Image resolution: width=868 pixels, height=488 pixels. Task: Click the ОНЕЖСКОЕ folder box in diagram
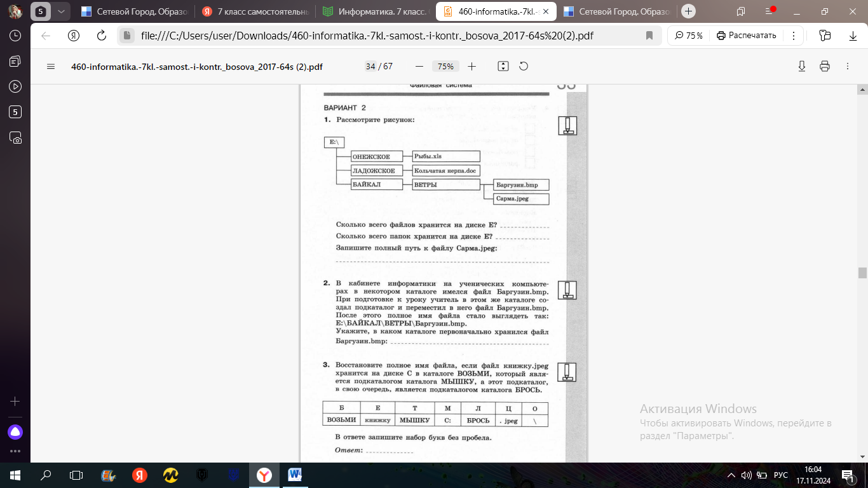pos(377,156)
